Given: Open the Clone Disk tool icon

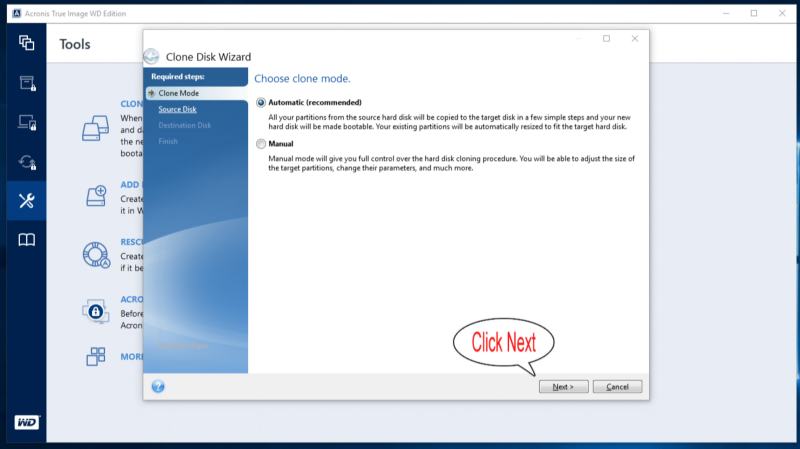Looking at the screenshot, I should click(95, 128).
